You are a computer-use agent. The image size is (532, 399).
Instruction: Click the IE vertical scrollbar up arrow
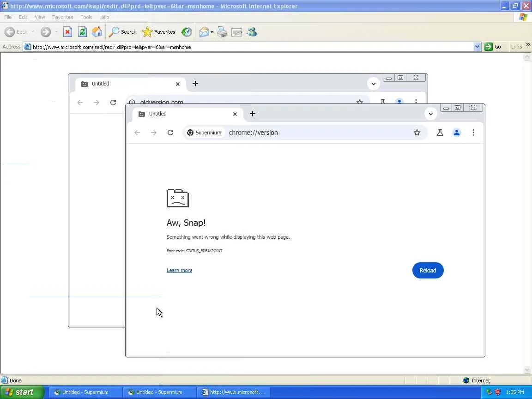click(x=527, y=57)
